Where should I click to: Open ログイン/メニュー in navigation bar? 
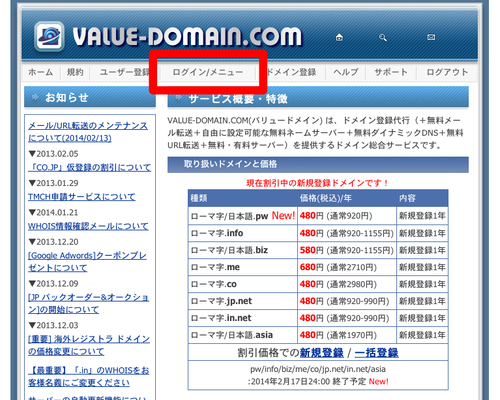click(x=208, y=72)
